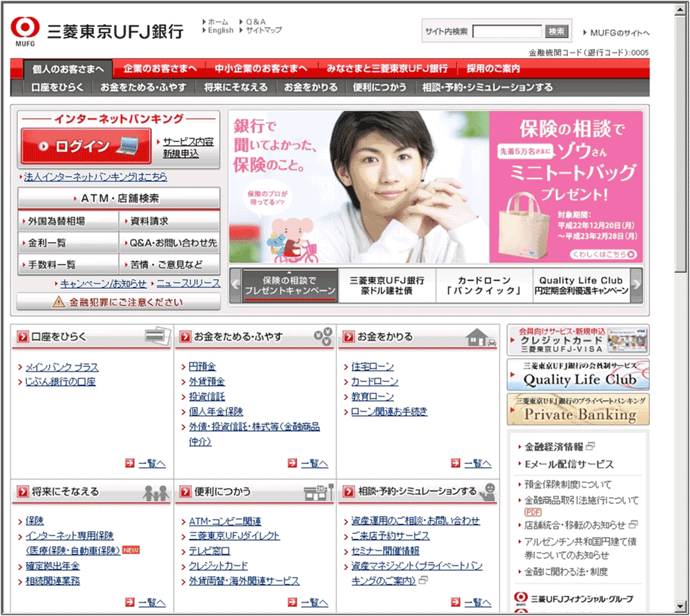This screenshot has width=690, height=616.
Task: Click the ATM・店舗検索 button
Action: (x=119, y=199)
